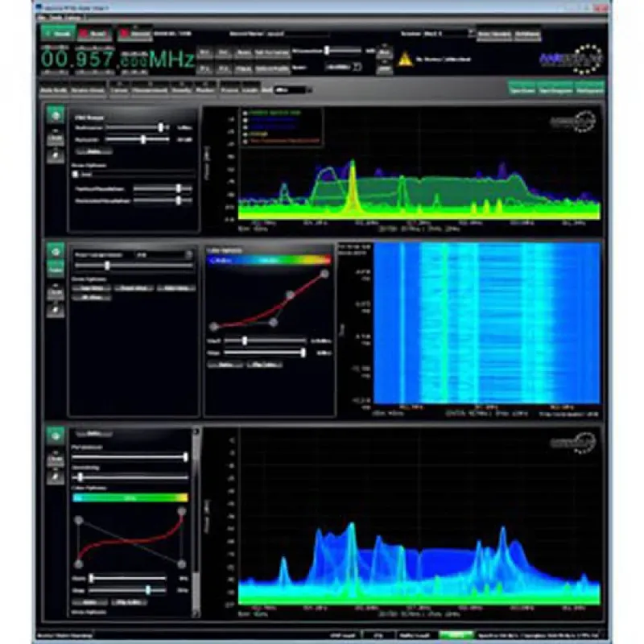The width and height of the screenshot is (644, 644).
Task: Toggle the Grid checkbox under Draw Options
Action: pos(76,172)
